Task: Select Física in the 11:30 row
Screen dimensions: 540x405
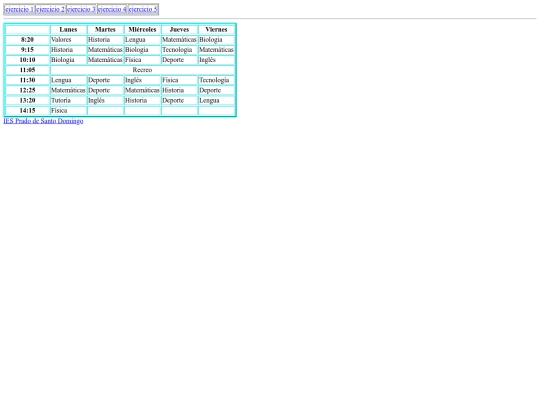Action: click(x=179, y=80)
